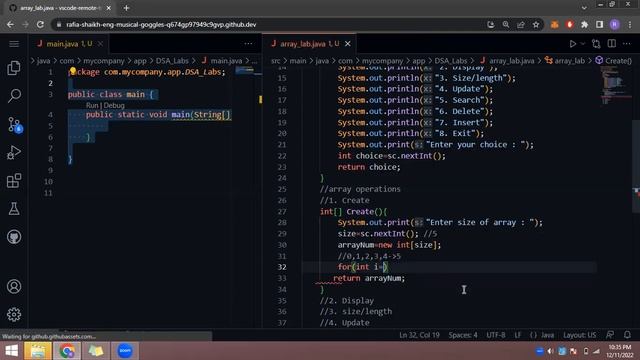Open more actions for main.java editor group

tap(248, 44)
